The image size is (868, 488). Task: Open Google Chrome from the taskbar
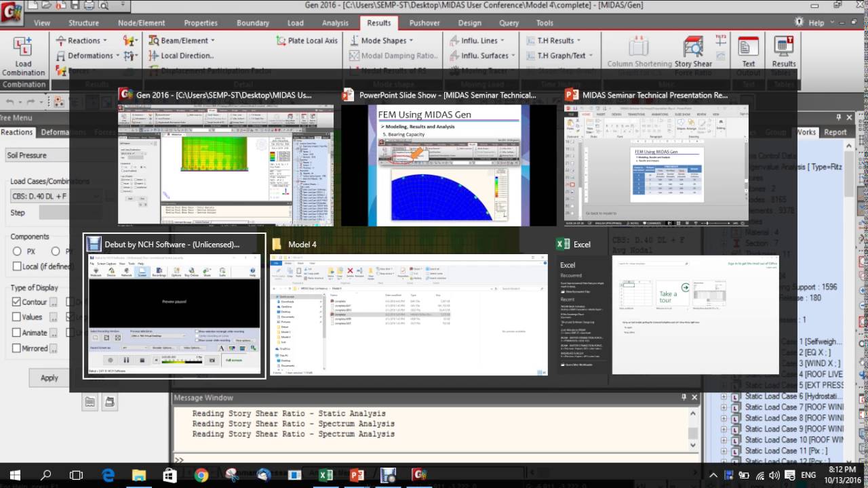click(x=201, y=475)
